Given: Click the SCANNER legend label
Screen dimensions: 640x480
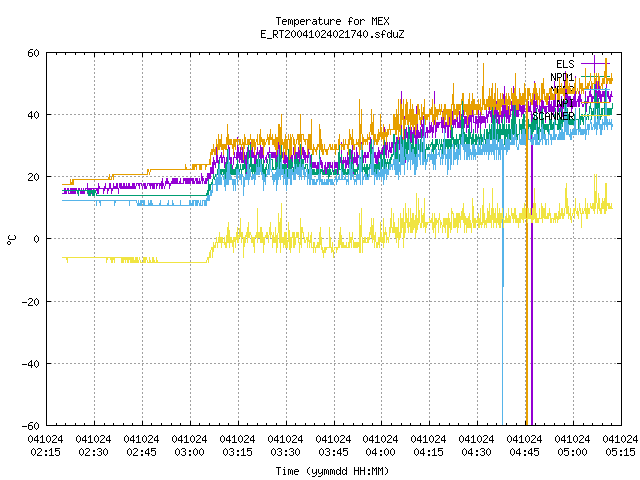Looking at the screenshot, I should 553,116.
